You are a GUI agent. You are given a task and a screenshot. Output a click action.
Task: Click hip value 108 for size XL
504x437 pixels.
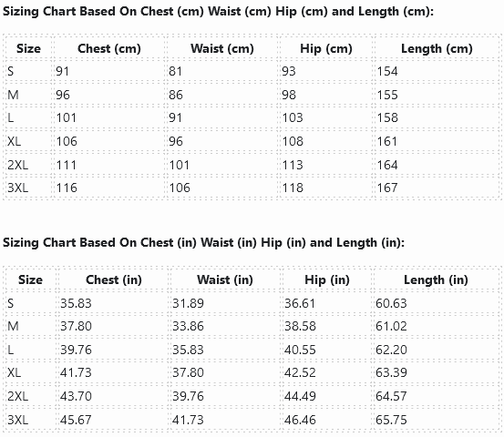[x=293, y=141]
